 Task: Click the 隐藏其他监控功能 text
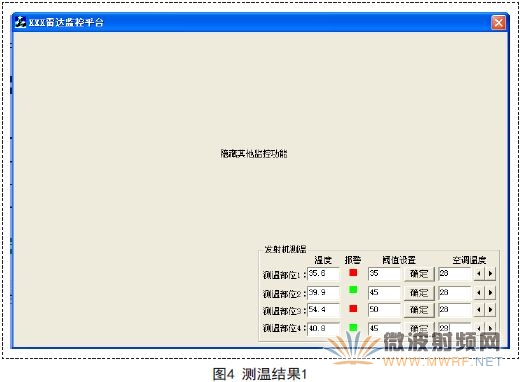pos(254,154)
